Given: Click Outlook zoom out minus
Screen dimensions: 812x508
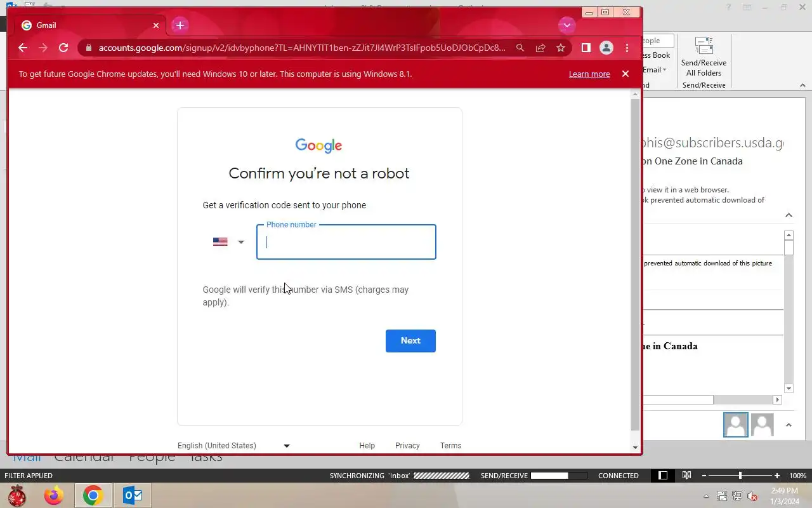Looking at the screenshot, I should (704, 476).
